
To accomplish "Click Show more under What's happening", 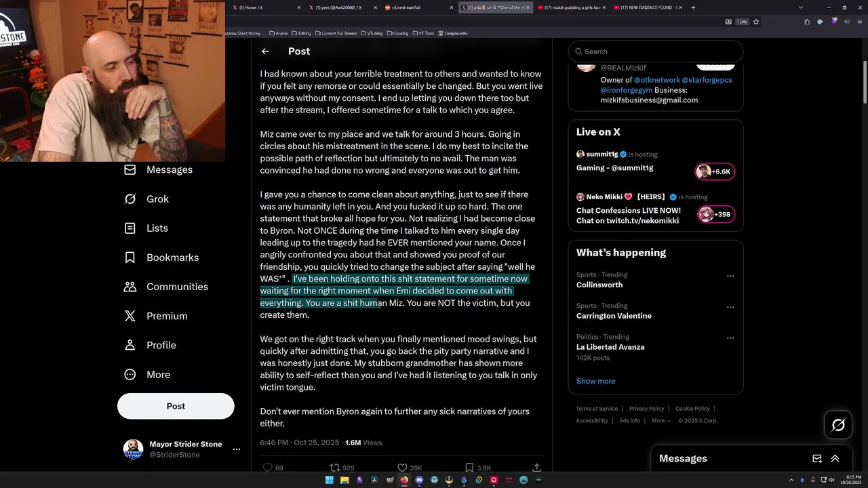I will coord(595,381).
